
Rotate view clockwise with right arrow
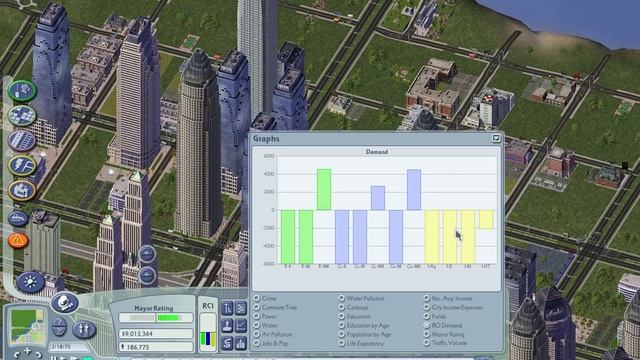click(x=38, y=354)
